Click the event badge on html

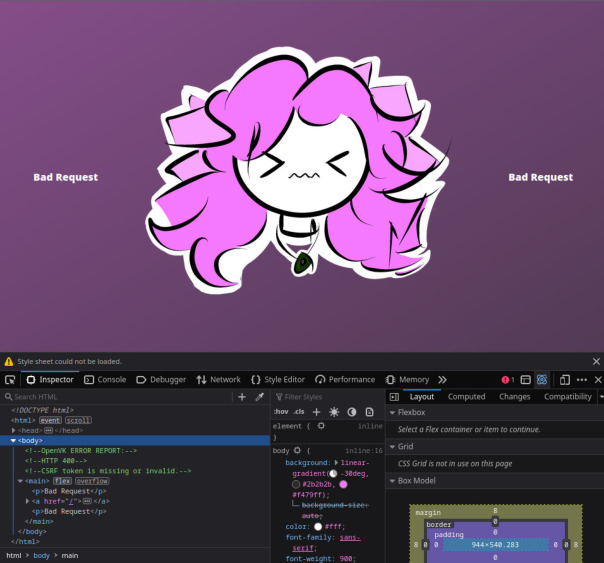click(x=50, y=420)
